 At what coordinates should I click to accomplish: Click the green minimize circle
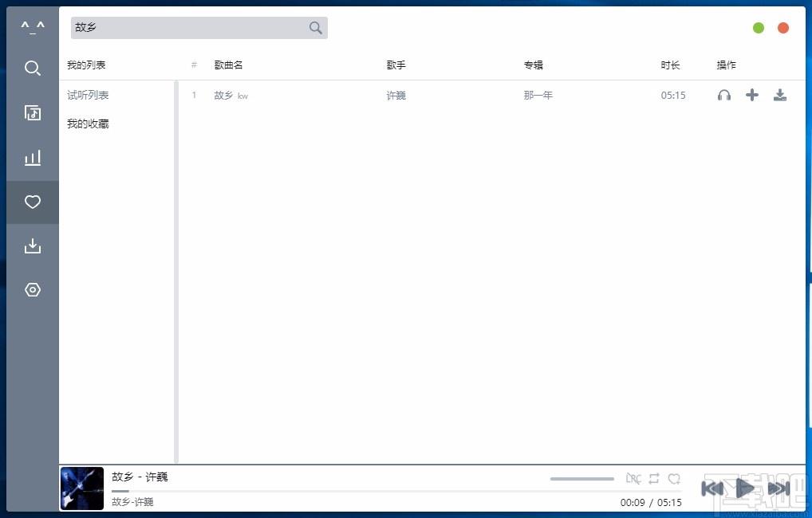pyautogui.click(x=759, y=28)
